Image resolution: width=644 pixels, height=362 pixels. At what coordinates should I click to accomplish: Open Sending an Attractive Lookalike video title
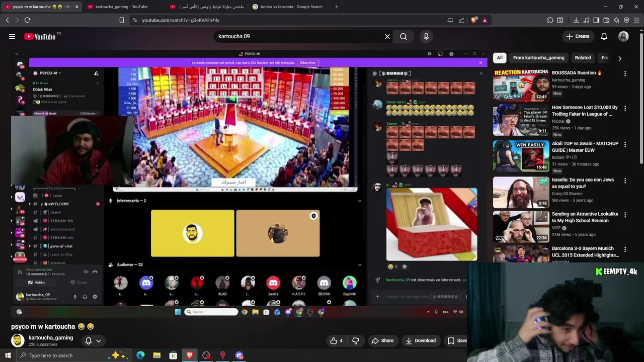585,217
